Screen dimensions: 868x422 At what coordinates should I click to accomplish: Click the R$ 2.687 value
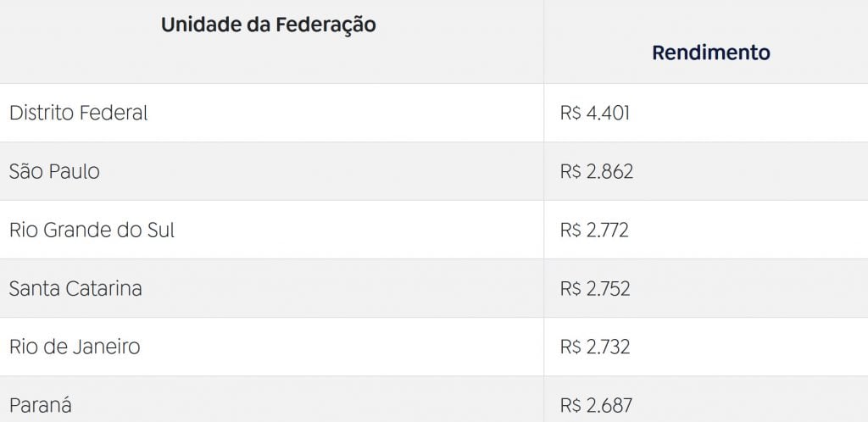(596, 405)
